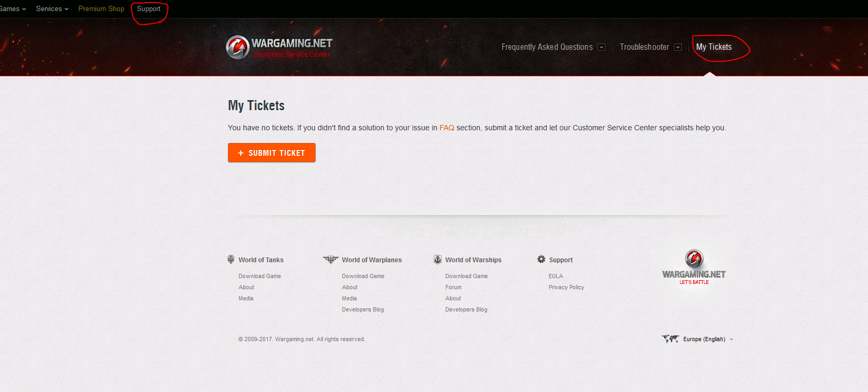The width and height of the screenshot is (868, 392).
Task: Open the Services dropdown menu
Action: [x=52, y=9]
